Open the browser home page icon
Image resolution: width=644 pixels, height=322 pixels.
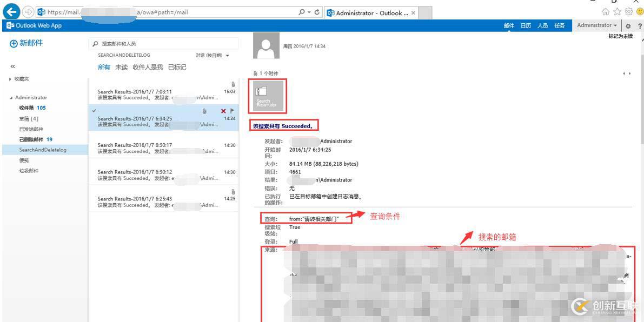coord(606,12)
